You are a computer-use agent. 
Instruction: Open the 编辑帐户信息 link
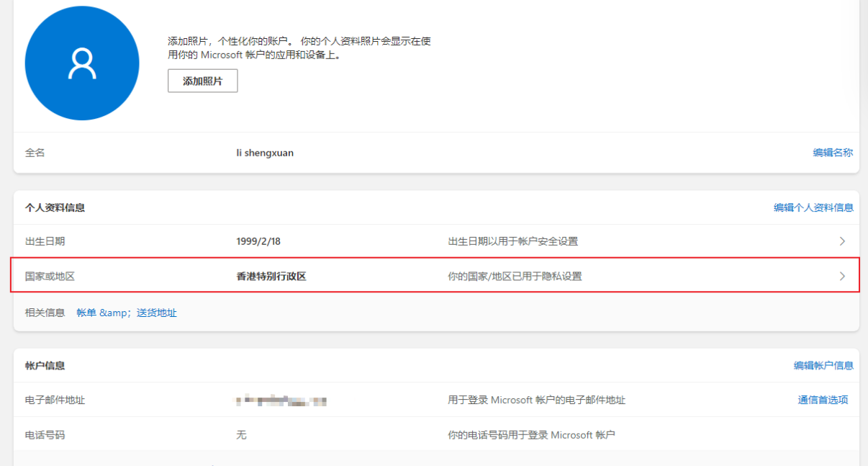click(x=823, y=366)
